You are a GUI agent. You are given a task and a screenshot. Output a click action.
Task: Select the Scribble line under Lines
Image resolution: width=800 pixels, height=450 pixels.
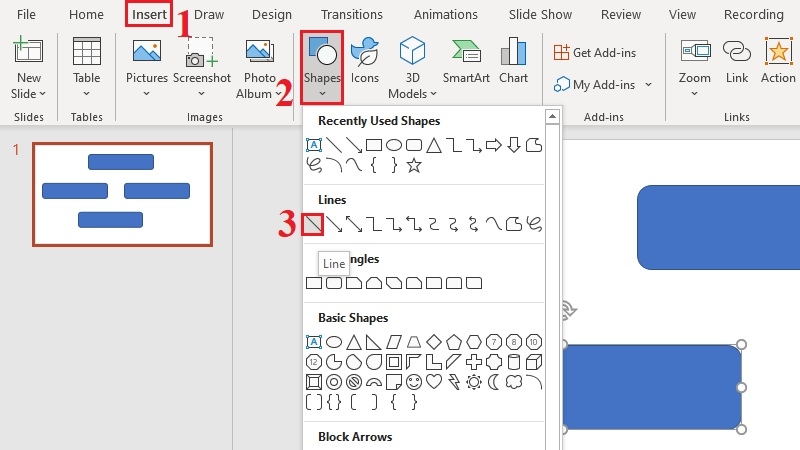click(534, 224)
